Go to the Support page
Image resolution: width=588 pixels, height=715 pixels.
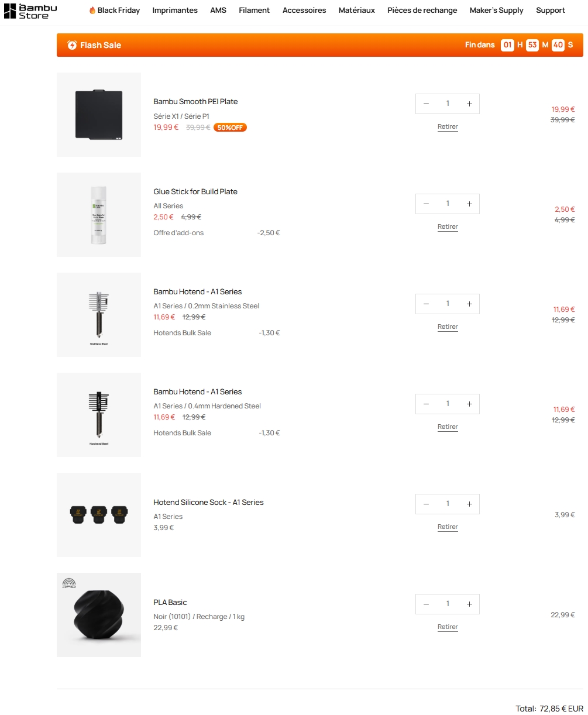(550, 11)
